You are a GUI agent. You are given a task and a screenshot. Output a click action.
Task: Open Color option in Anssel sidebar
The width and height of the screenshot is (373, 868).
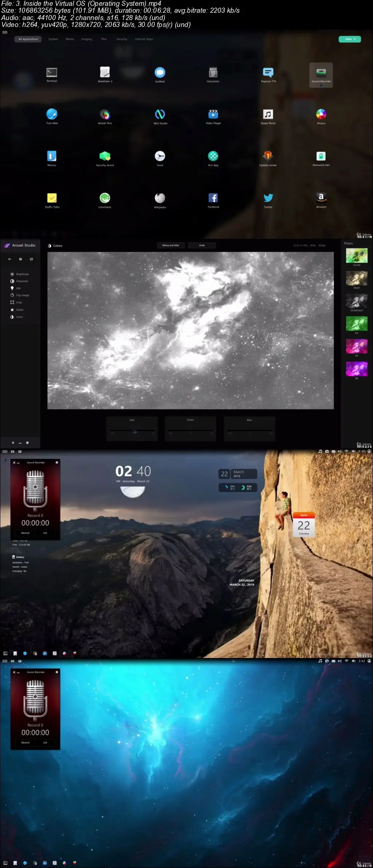click(17, 317)
